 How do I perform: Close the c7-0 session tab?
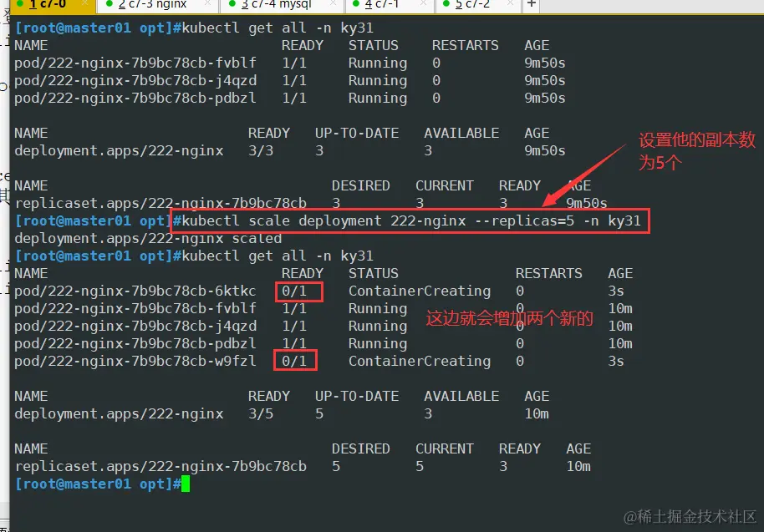(x=85, y=4)
